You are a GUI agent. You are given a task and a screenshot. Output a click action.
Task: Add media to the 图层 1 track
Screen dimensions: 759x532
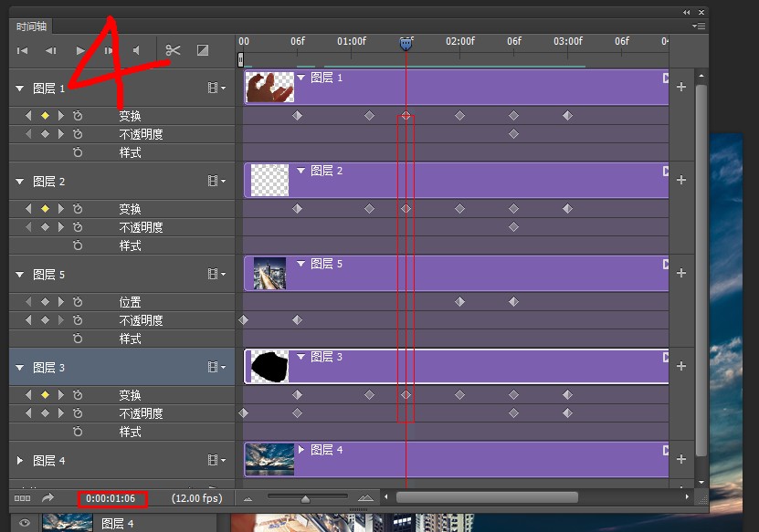click(x=681, y=87)
